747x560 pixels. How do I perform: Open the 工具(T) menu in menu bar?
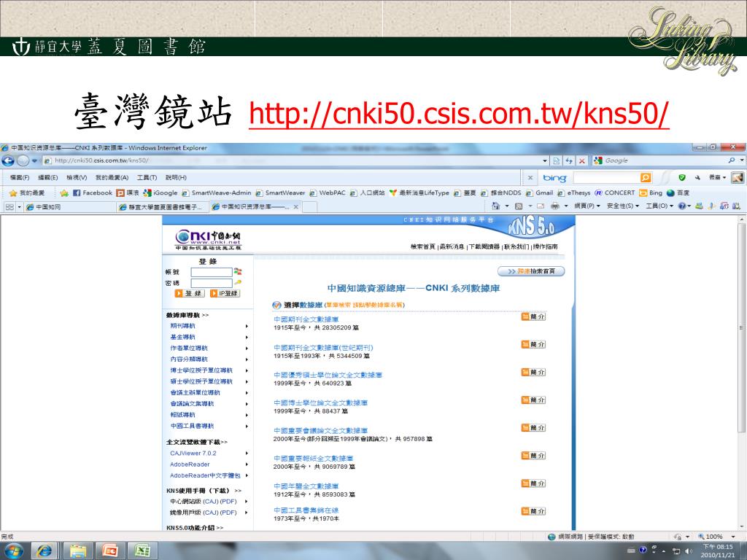tap(147, 178)
